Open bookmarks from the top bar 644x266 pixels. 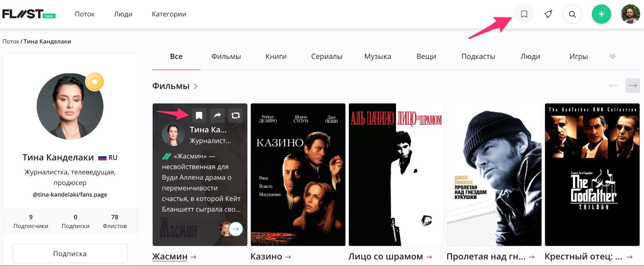coord(524,14)
